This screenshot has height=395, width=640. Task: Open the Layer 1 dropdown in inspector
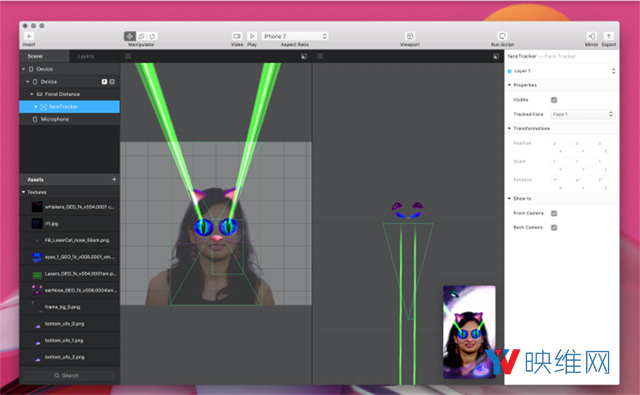tap(562, 71)
